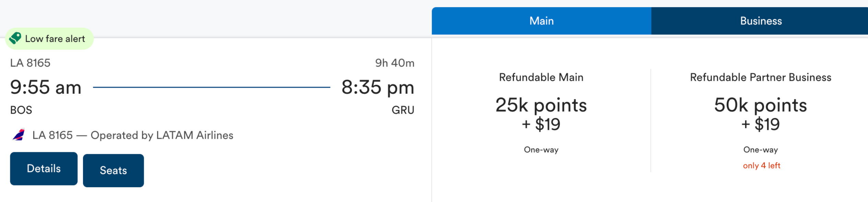Click the 8:35 pm arrival time
This screenshot has height=202, width=868.
(378, 87)
